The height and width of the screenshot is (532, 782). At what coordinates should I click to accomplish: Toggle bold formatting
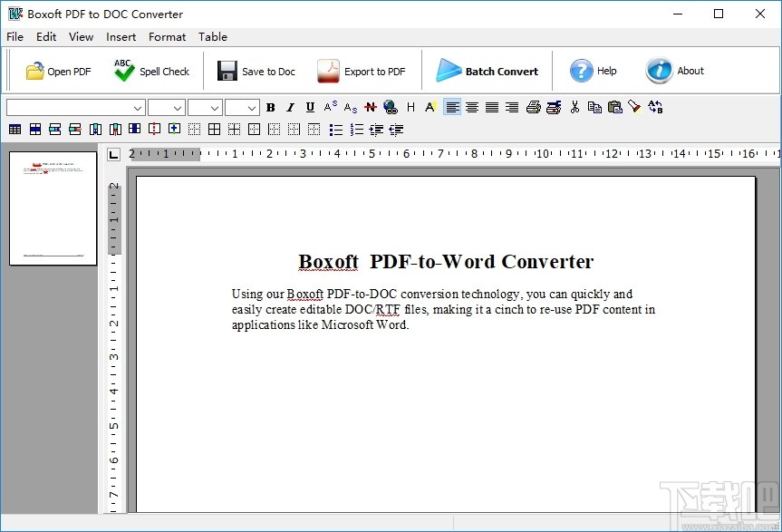(270, 107)
